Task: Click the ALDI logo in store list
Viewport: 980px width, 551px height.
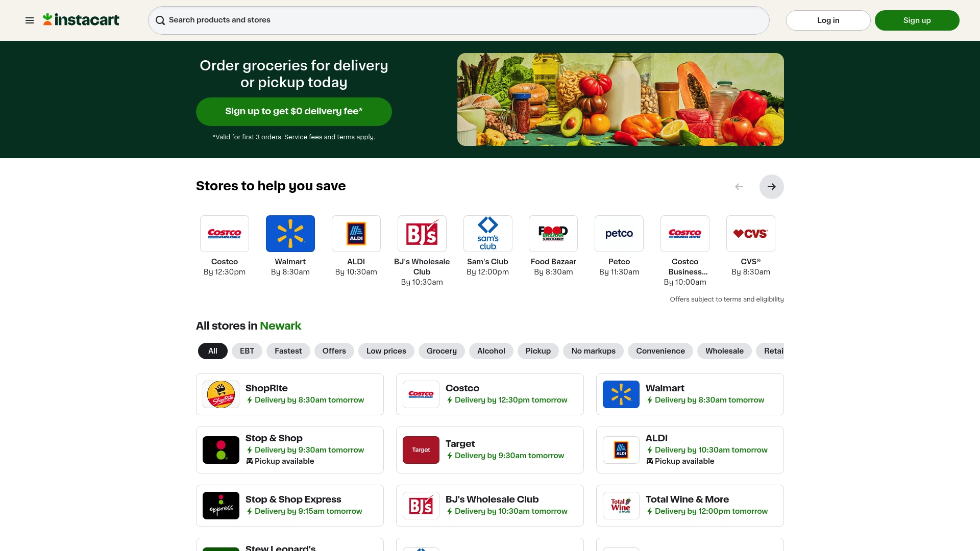Action: (x=621, y=450)
